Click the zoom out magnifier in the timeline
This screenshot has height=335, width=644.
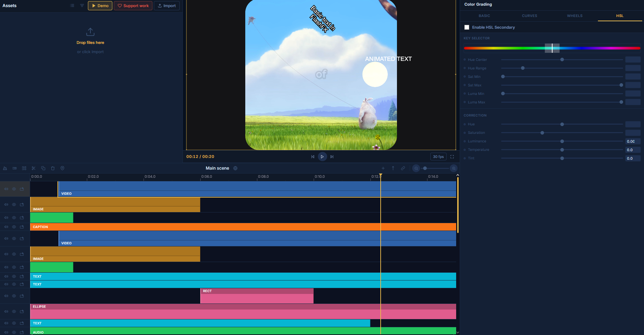[416, 168]
